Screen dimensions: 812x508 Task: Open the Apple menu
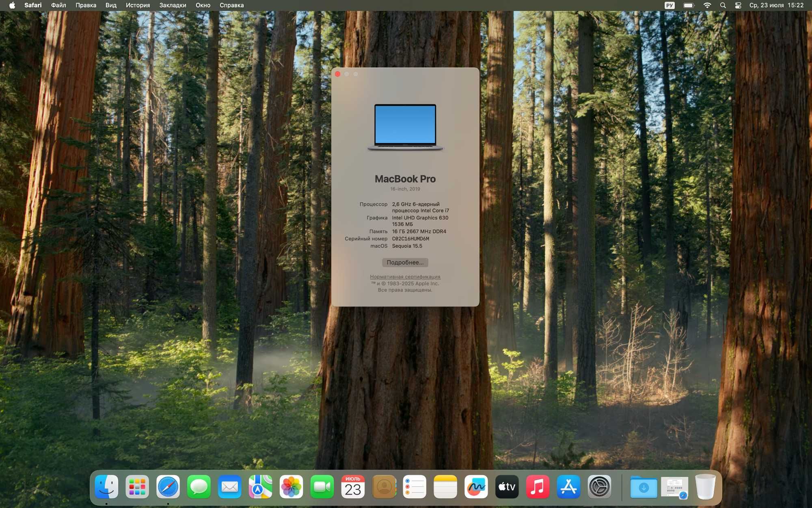[12, 5]
